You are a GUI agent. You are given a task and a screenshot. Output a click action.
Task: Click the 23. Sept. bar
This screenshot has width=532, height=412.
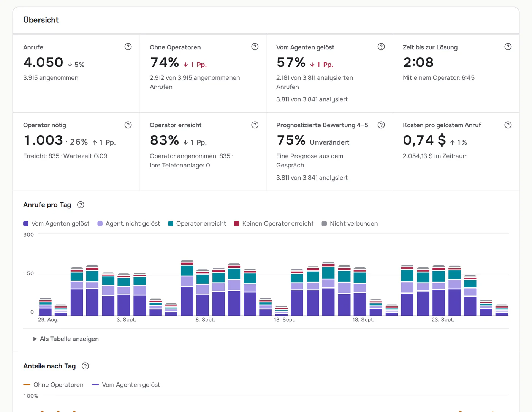[439, 290]
